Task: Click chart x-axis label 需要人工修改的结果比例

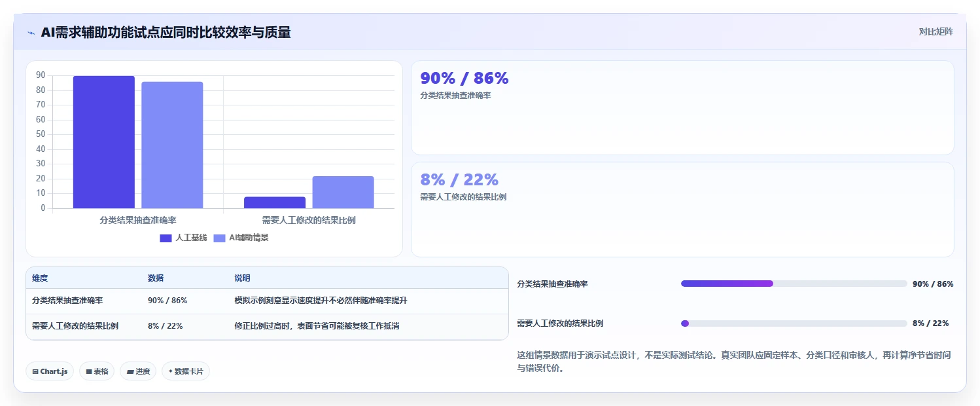Action: click(x=309, y=220)
